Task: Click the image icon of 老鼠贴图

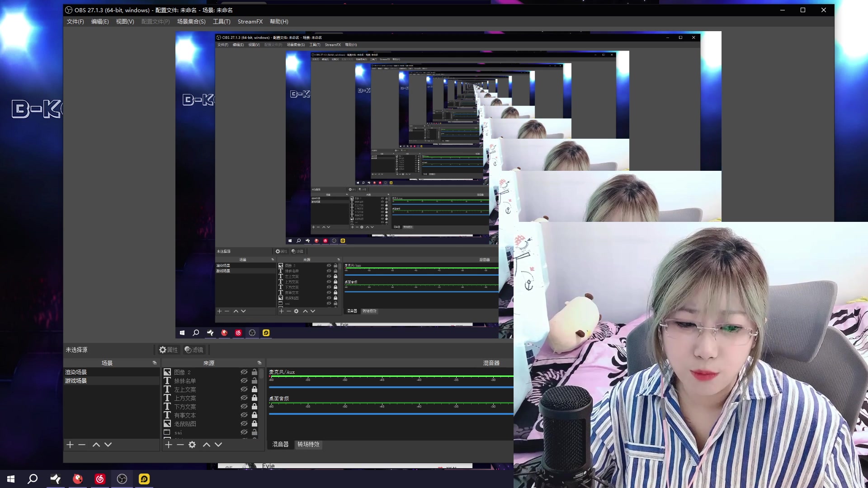Action: pos(167,423)
